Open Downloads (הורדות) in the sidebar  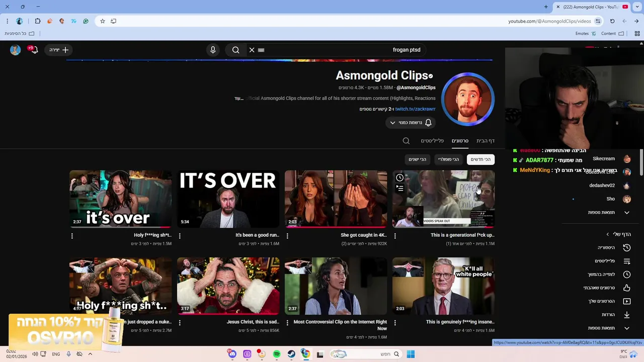click(x=615, y=315)
